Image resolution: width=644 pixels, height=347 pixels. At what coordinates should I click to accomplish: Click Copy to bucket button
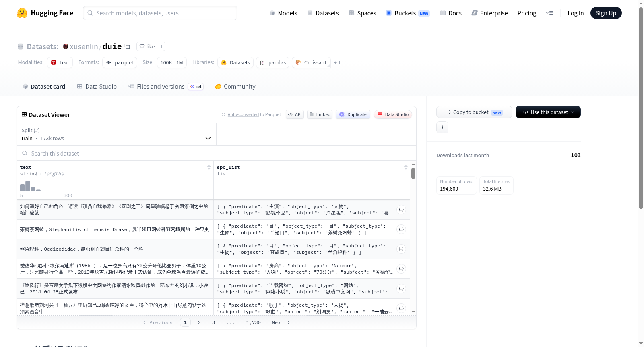click(474, 112)
